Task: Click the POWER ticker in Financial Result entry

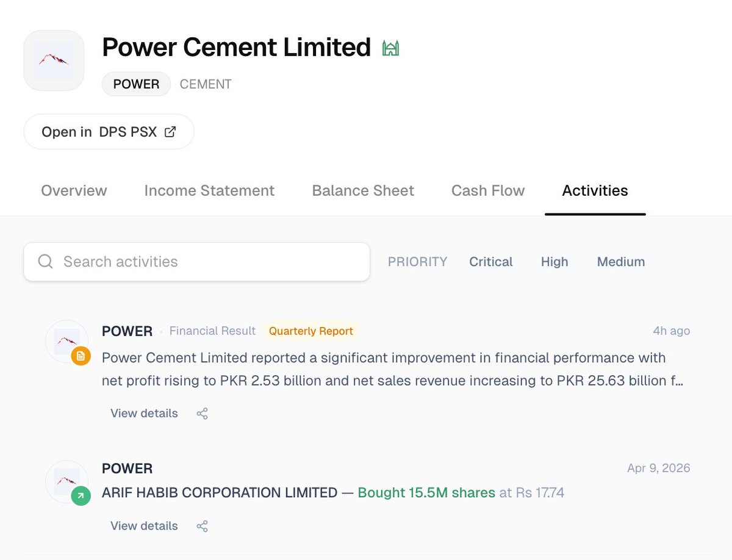Action: (x=127, y=331)
